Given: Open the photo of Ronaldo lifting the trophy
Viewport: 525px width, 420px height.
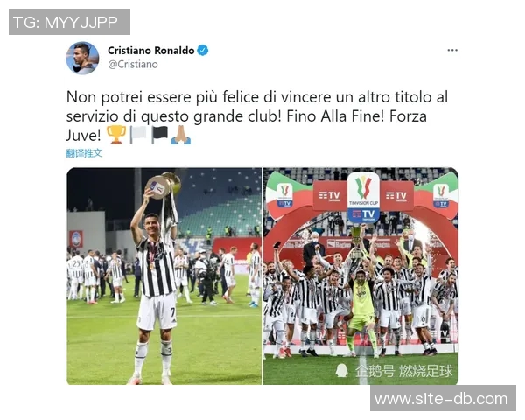Looking at the screenshot, I should pyautogui.click(x=164, y=276).
